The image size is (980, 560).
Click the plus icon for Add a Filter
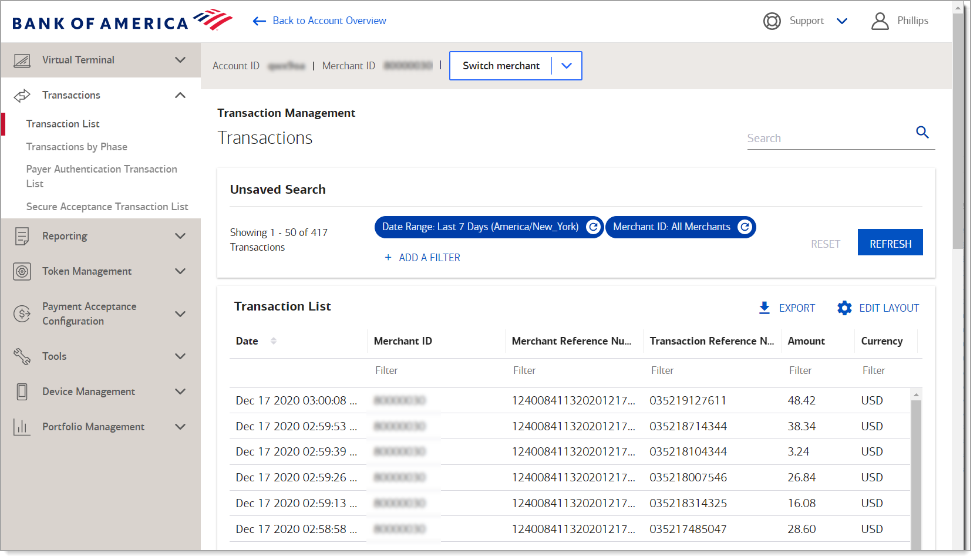[388, 258]
